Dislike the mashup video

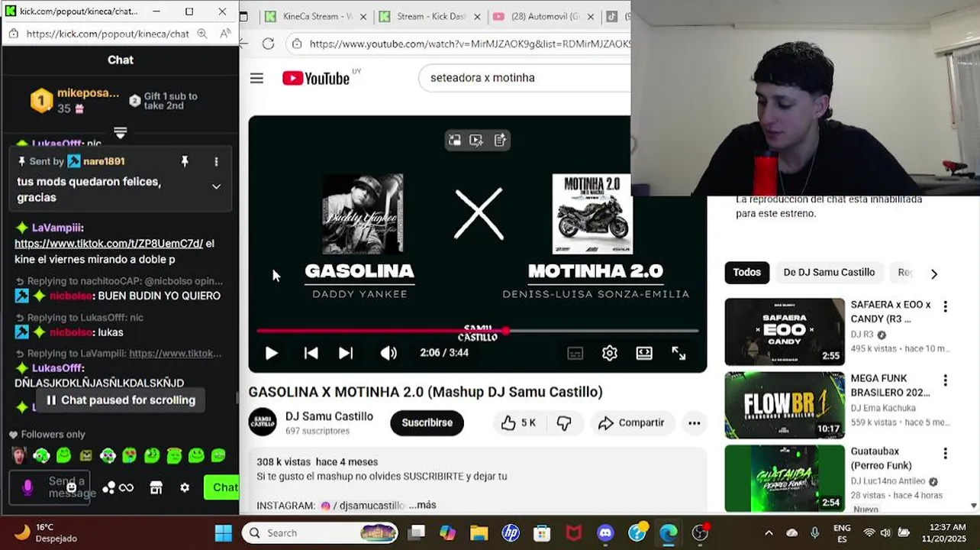[x=564, y=422]
